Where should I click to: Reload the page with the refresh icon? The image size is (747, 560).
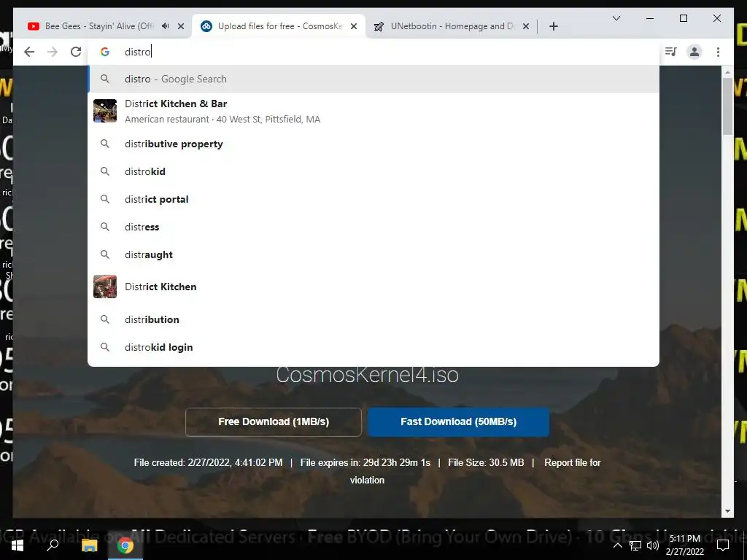click(76, 52)
